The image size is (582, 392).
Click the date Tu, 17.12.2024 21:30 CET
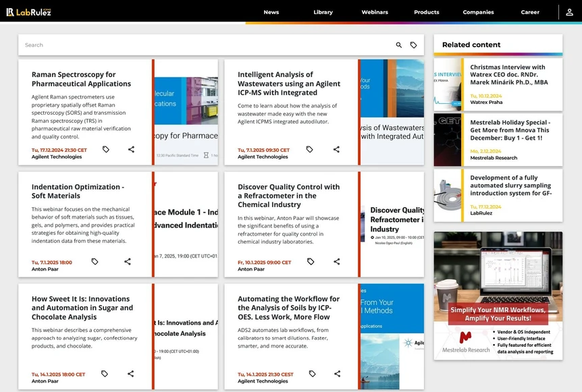tap(59, 150)
